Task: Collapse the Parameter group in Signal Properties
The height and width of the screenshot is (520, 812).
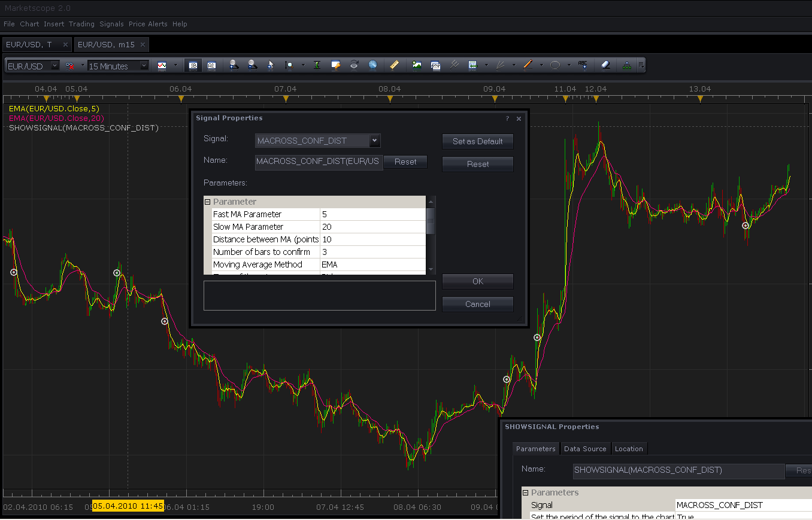Action: 208,202
